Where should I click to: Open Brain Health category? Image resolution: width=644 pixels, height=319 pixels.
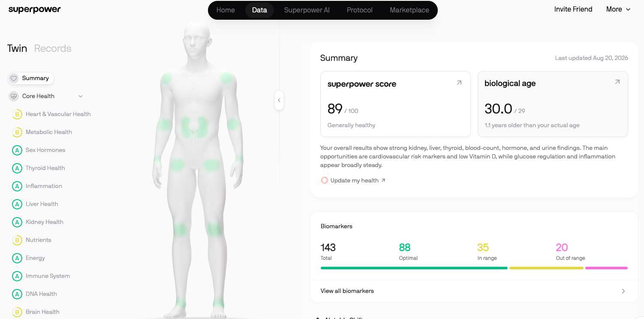42,312
